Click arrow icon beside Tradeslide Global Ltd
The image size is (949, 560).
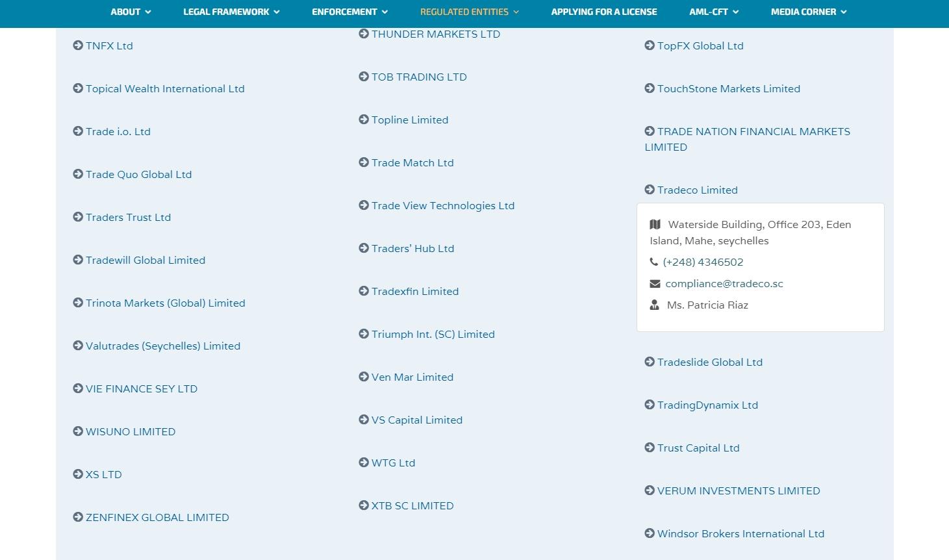click(x=650, y=362)
